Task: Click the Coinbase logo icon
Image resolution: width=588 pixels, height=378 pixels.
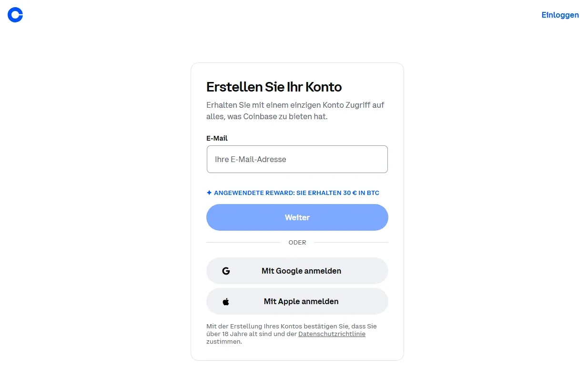Action: 15,15
